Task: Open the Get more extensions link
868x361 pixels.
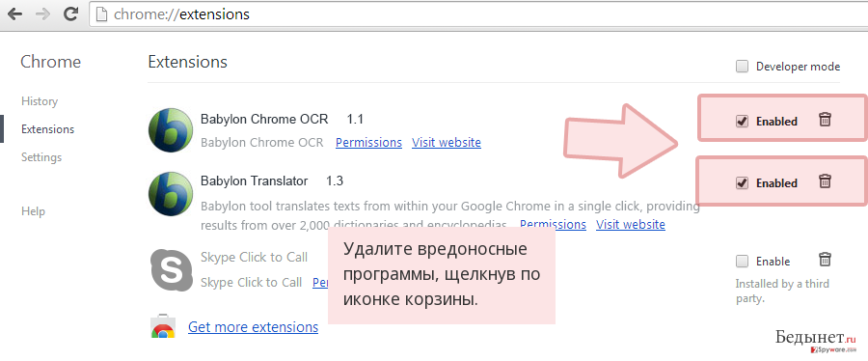Action: [x=253, y=326]
